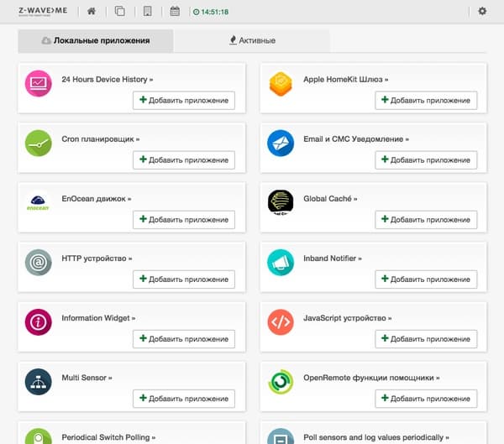
Task: Open Poll sensors and log values periodically link
Action: [x=376, y=437]
